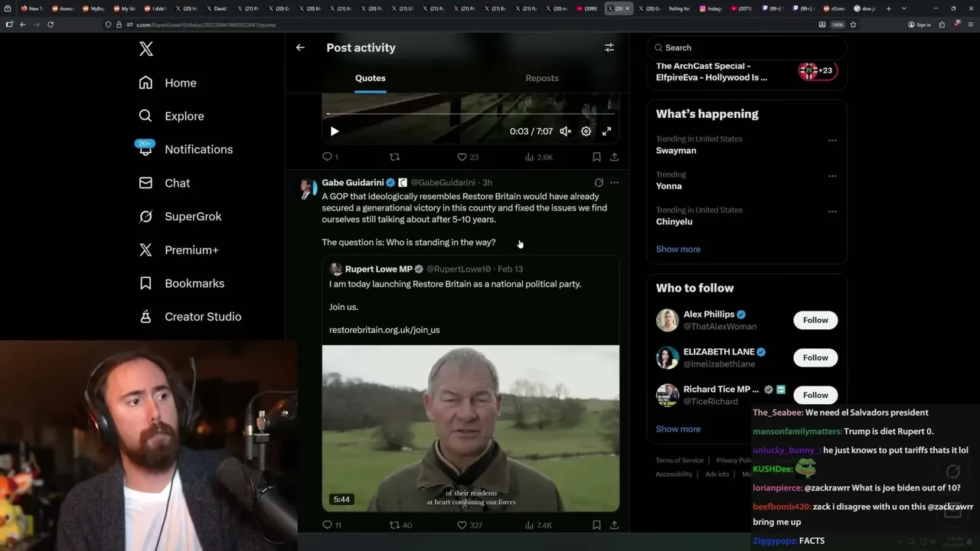The image size is (980, 551).
Task: Open the More options for Chinyelu trend
Action: click(x=832, y=211)
